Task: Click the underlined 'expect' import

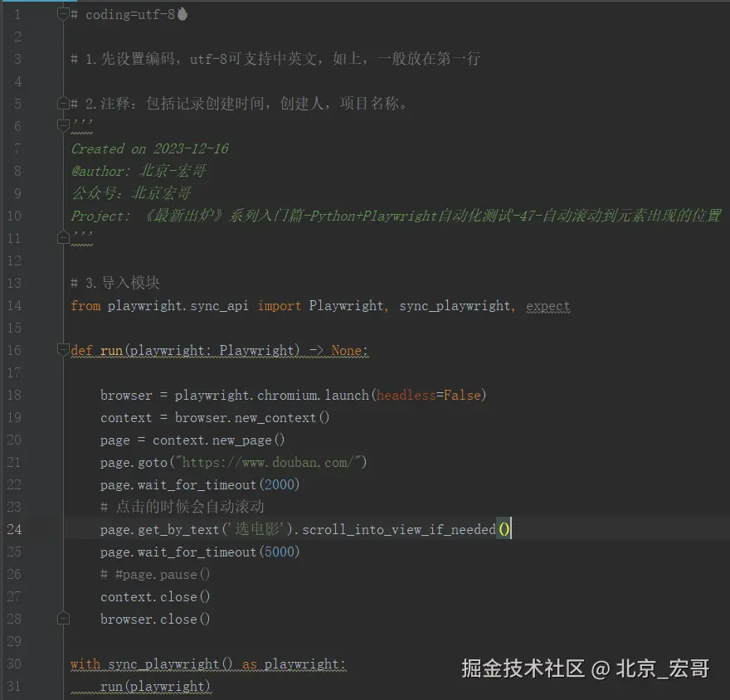Action: (548, 306)
